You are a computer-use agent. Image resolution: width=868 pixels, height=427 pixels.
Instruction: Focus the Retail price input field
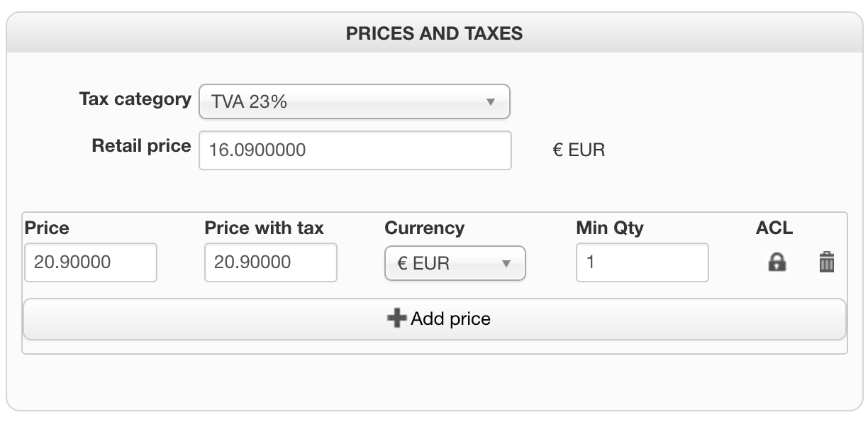(355, 150)
